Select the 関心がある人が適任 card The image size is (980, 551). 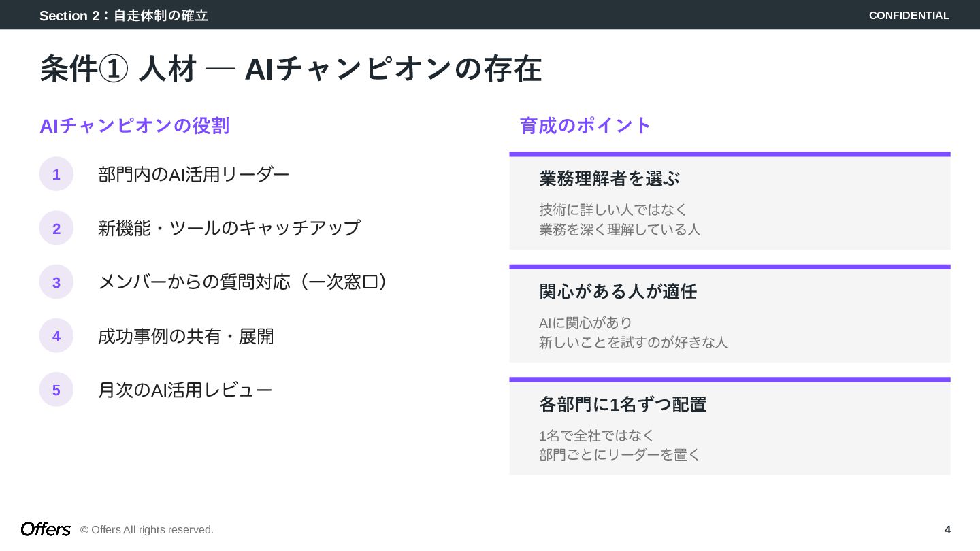pyautogui.click(x=730, y=314)
